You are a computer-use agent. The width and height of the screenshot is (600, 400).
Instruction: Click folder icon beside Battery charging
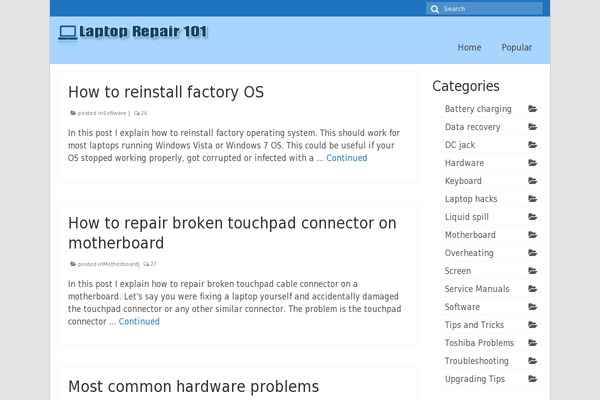[533, 109]
